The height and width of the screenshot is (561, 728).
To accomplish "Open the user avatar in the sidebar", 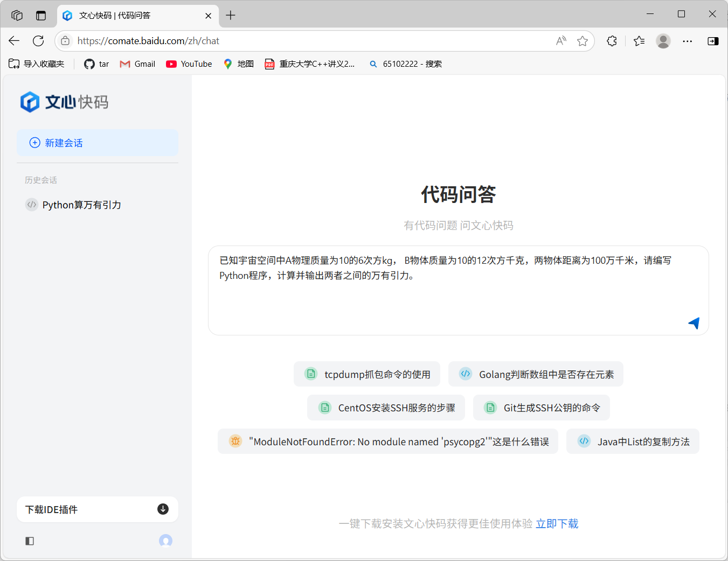I will [165, 541].
